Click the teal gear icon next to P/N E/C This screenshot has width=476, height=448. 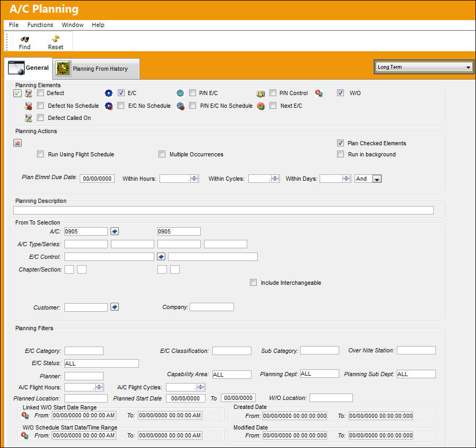pyautogui.click(x=180, y=93)
